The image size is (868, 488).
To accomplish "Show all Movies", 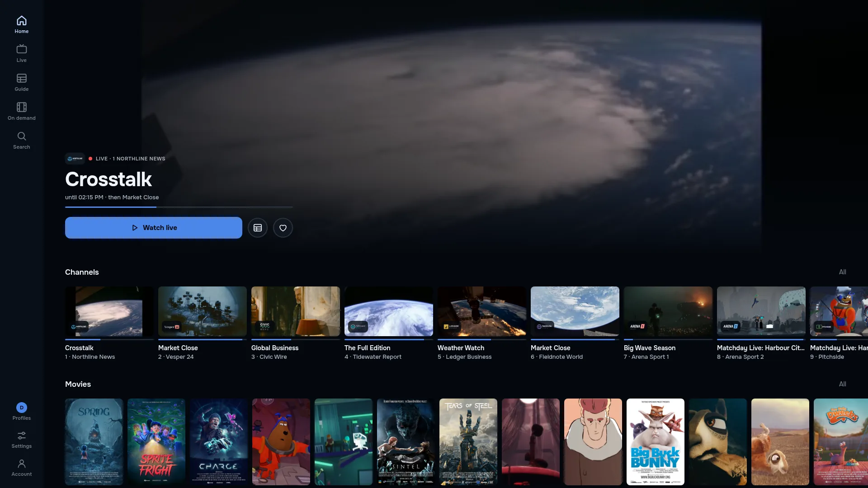I will [843, 384].
